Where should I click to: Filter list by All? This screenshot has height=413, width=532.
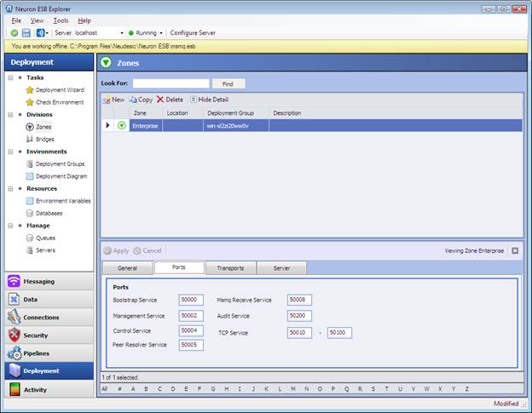pyautogui.click(x=105, y=389)
